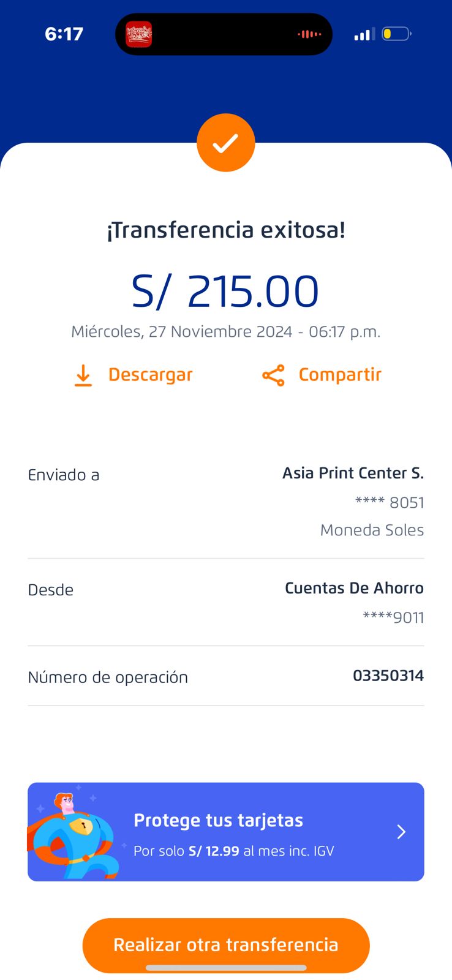This screenshot has width=452, height=980.
Task: Tap the recipient account number ending 8051
Action: (x=390, y=503)
